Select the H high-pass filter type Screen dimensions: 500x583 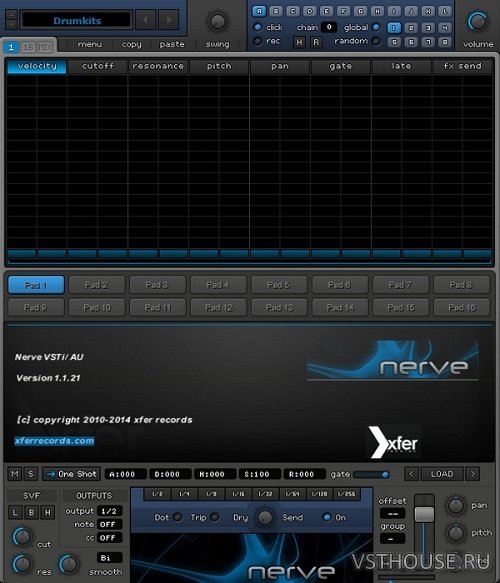(x=48, y=513)
